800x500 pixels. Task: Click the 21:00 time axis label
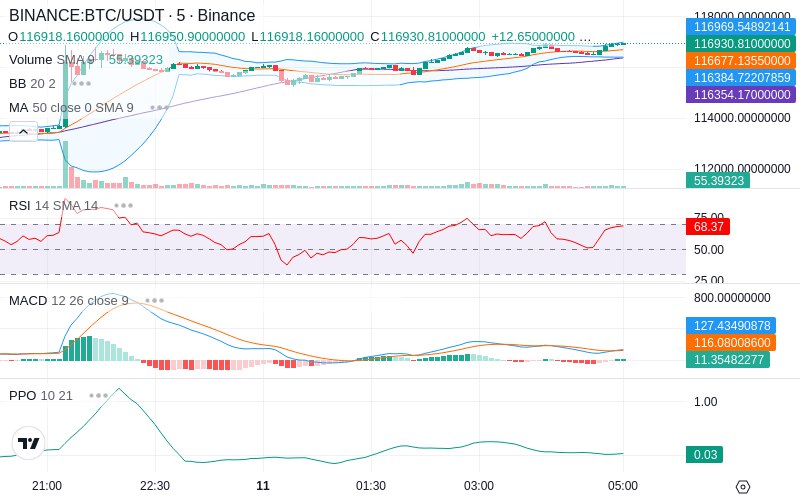coord(47,486)
